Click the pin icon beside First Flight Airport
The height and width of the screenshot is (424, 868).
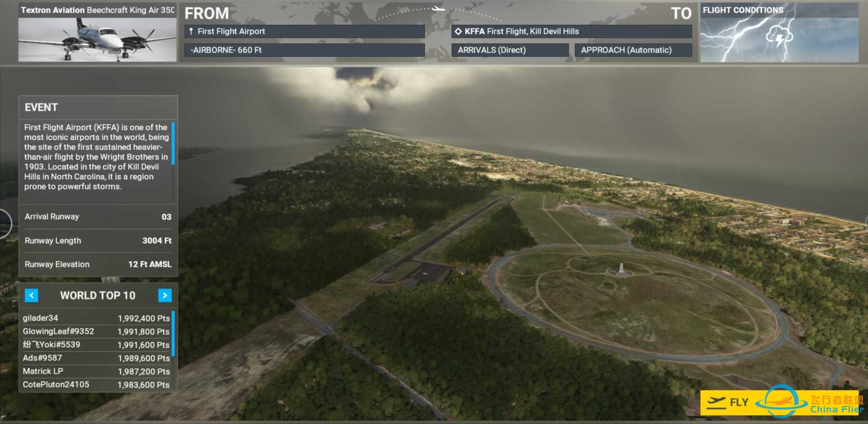pyautogui.click(x=191, y=32)
